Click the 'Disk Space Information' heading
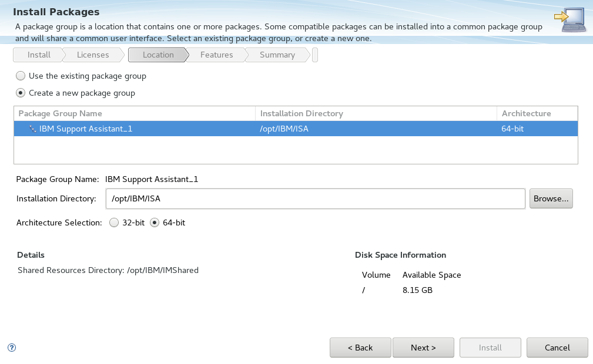Screen dimensions: 593x364 tap(400, 255)
